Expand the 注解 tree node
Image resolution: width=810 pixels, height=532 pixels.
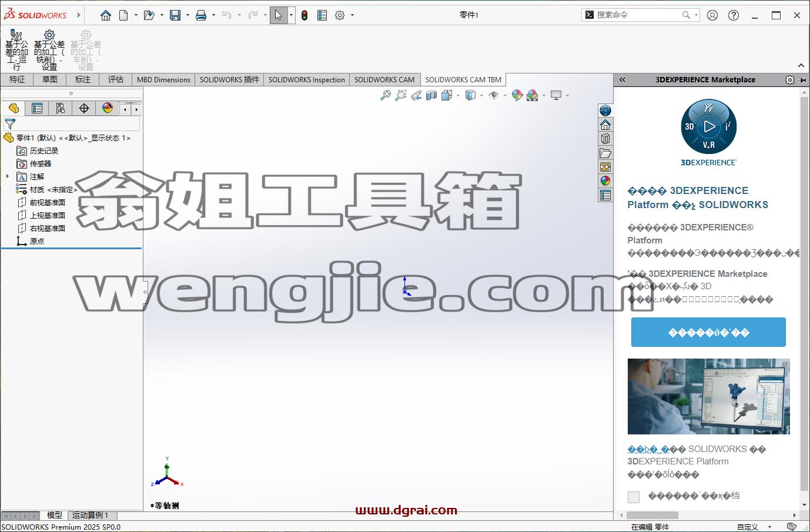coord(8,176)
